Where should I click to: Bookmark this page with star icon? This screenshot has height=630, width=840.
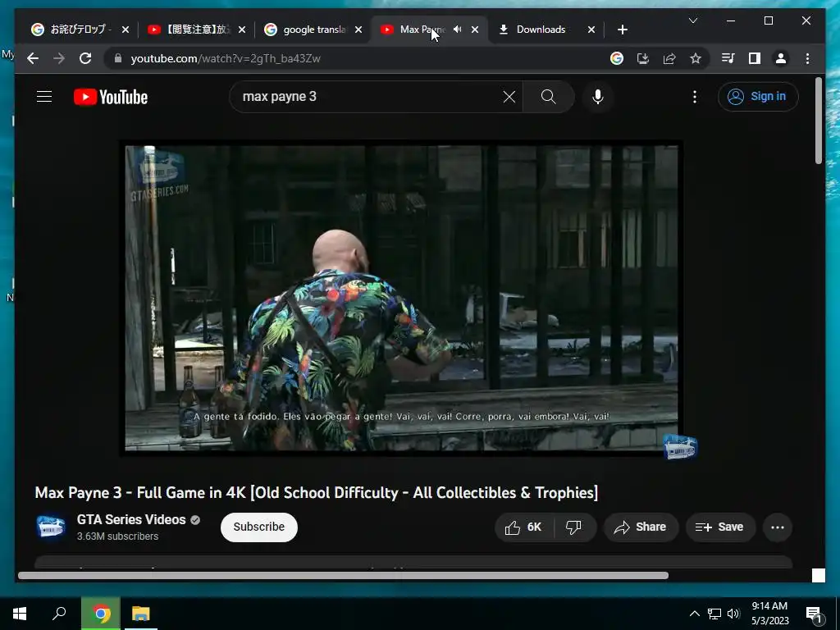click(696, 58)
